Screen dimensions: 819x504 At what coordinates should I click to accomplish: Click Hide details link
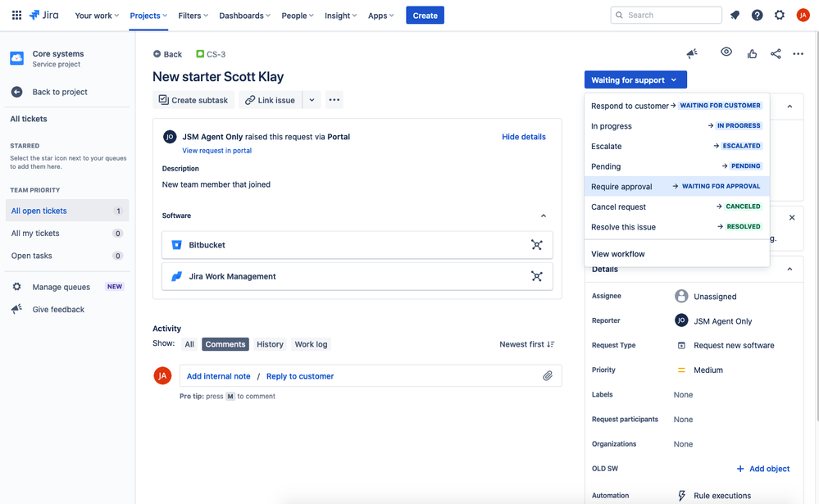click(523, 137)
